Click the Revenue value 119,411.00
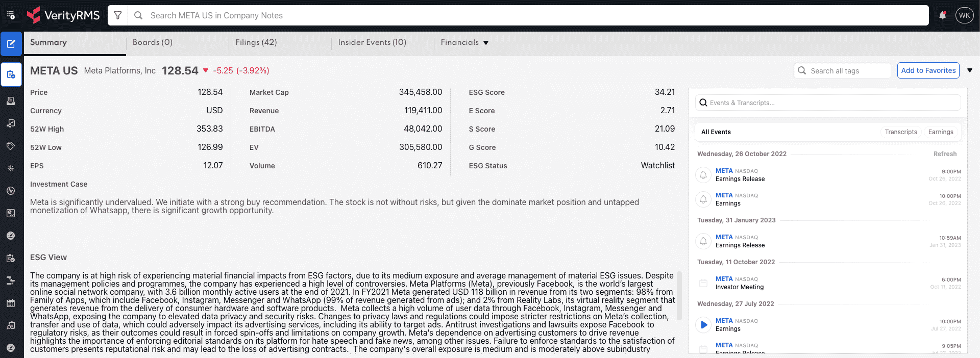Viewport: 980px width, 358px height. (x=423, y=111)
